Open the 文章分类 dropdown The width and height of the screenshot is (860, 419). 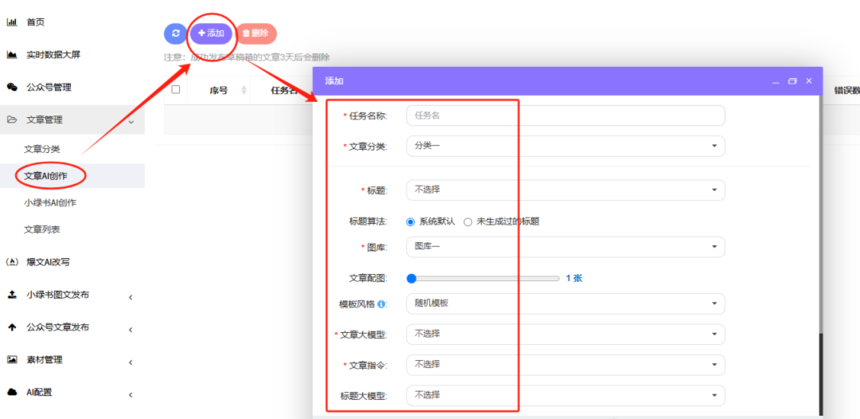565,146
